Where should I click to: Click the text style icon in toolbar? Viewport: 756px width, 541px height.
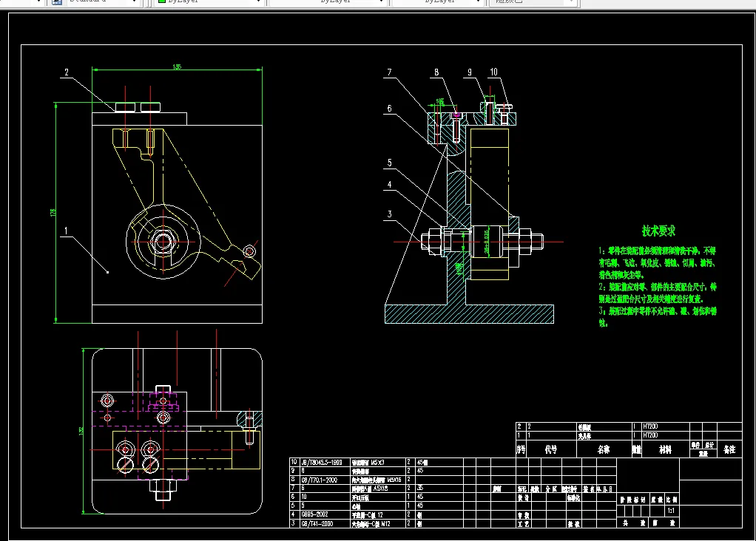(x=56, y=2)
